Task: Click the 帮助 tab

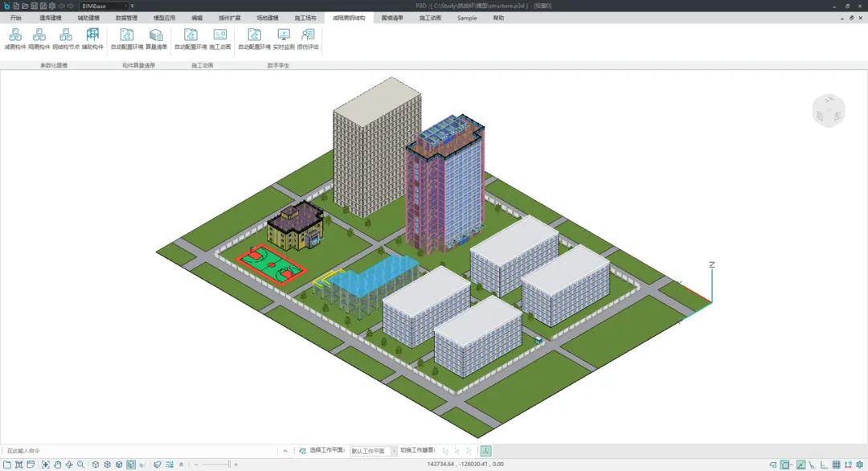Action: 498,18
